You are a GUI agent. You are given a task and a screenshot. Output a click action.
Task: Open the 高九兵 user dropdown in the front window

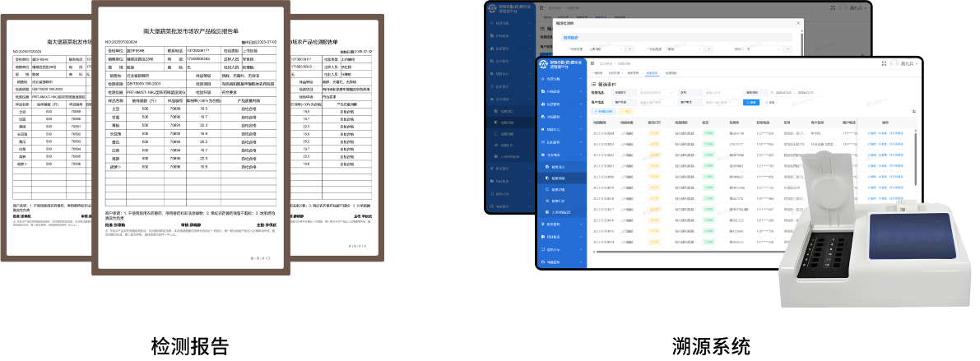[x=909, y=63]
